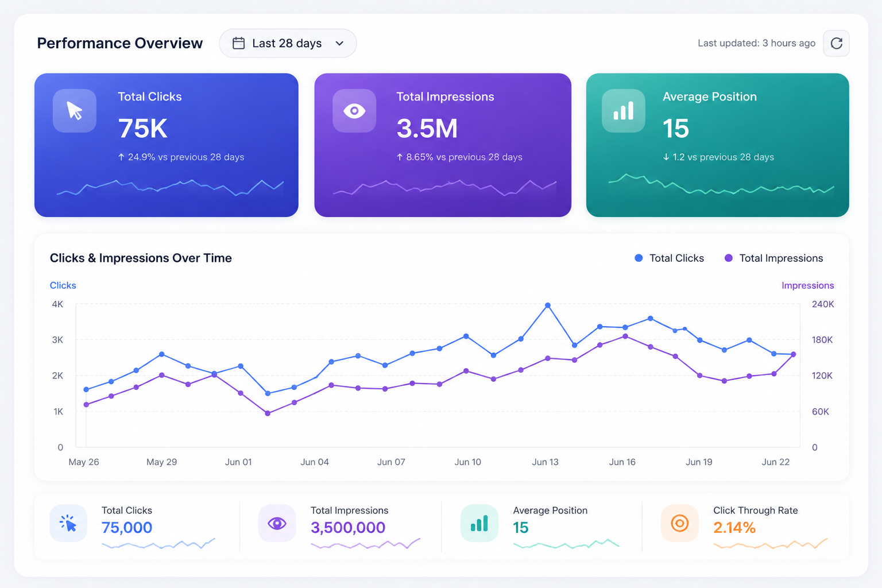Click the blue Total Clicks legend dot
Viewport: 882px width, 588px height.
(x=639, y=258)
